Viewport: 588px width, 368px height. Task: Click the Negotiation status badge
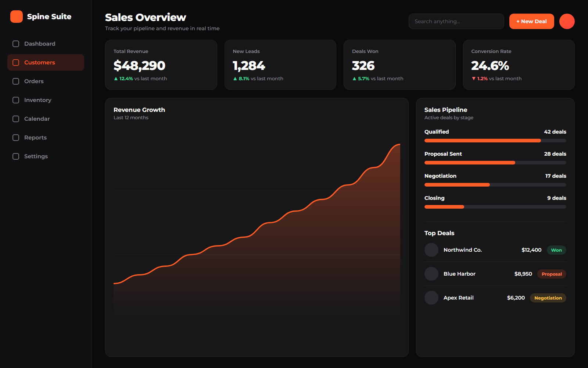tap(548, 298)
